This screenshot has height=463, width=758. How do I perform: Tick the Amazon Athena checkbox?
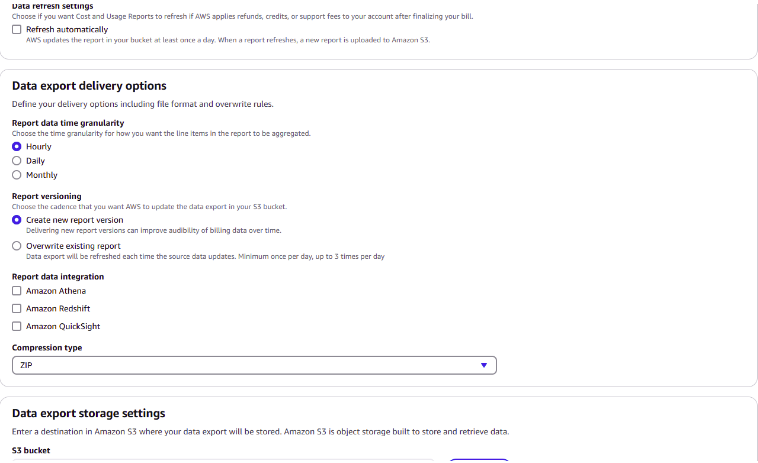click(x=16, y=290)
